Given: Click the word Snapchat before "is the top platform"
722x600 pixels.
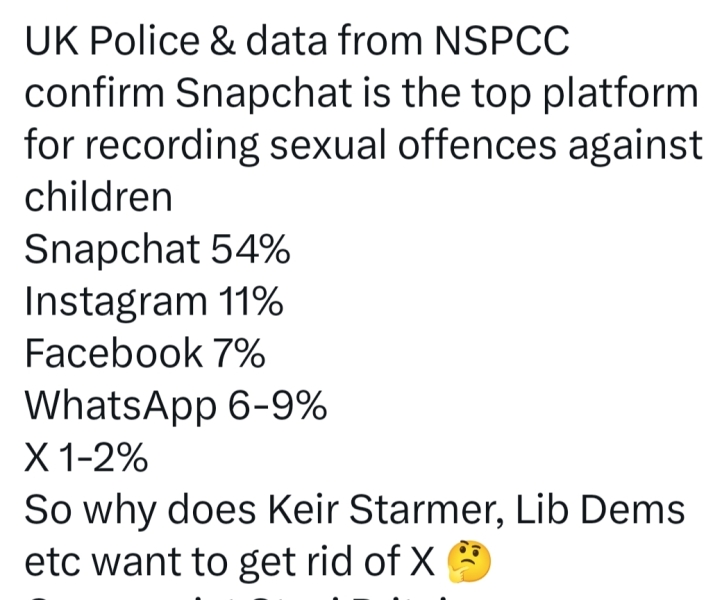Looking at the screenshot, I should coord(261,93).
